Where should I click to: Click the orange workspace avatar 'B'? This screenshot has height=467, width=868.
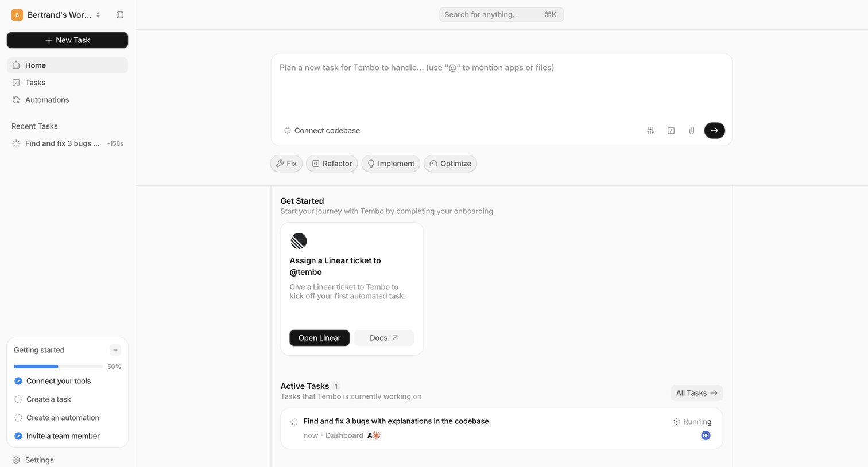[x=17, y=15]
